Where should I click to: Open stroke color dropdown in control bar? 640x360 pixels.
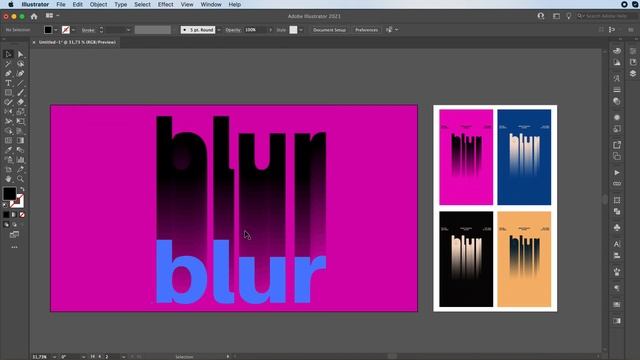[x=73, y=30]
